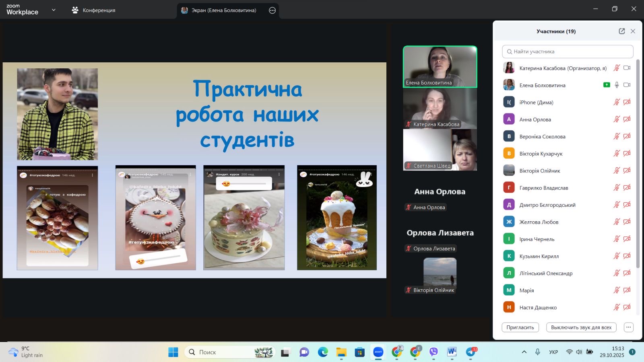Screen dimensions: 644x362
Task: Click the green screen sharing indicator for Елена Болховитина
Action: coord(606,85)
